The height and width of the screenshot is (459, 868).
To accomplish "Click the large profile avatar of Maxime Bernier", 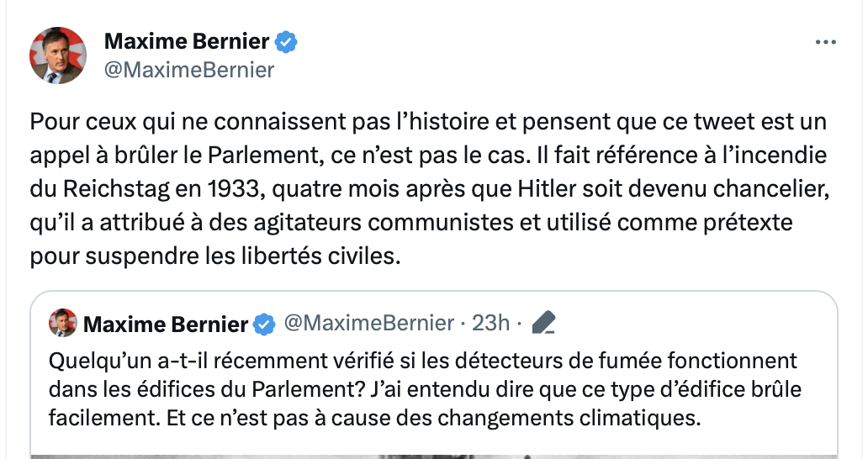I will (x=58, y=55).
